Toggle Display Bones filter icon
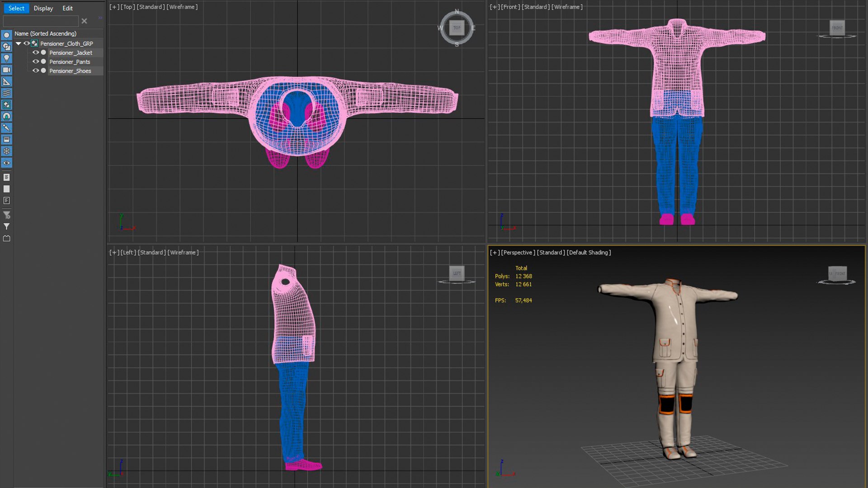Image resolution: width=868 pixels, height=488 pixels. pos(6,128)
